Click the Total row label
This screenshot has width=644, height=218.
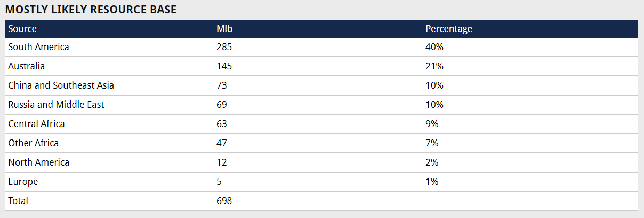18,201
